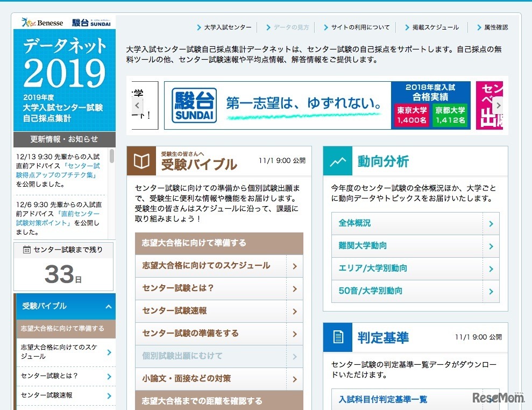Open 掲載スケジュール top navigation link

pos(432,27)
